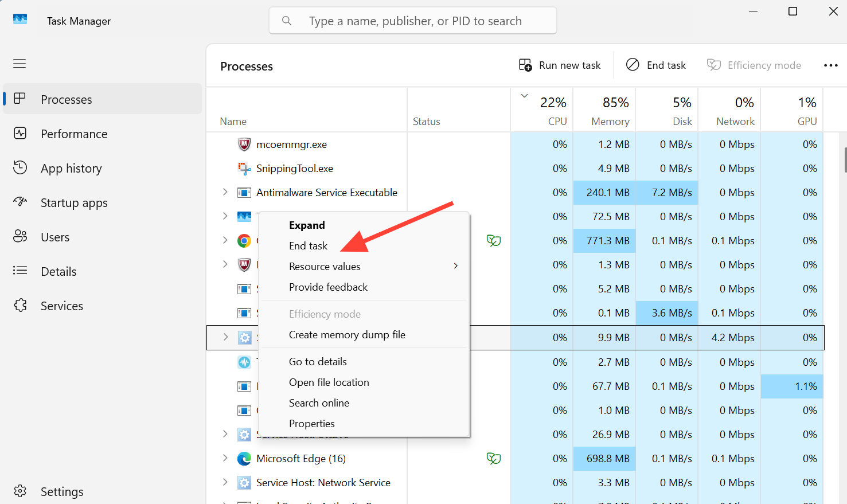Click the 7.2 MB/s disk cell

coord(667,193)
